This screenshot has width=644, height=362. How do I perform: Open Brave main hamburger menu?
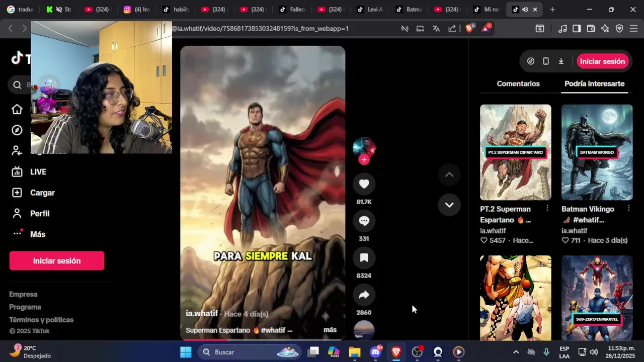point(634,29)
